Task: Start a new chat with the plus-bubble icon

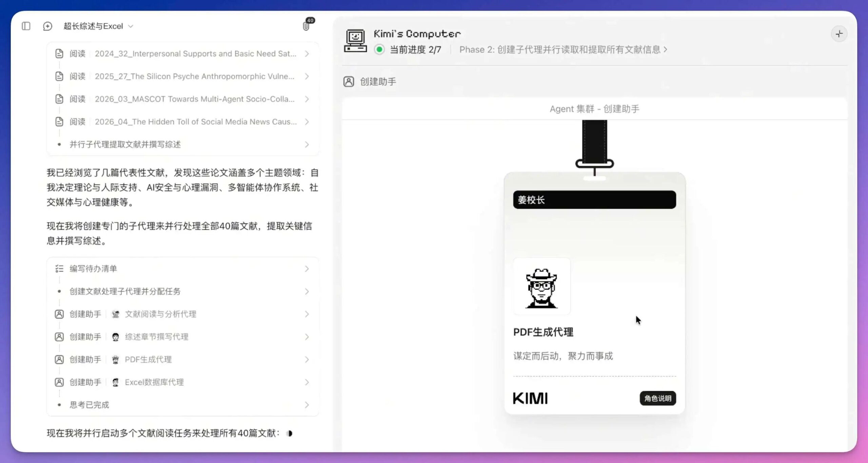Action: click(x=47, y=26)
